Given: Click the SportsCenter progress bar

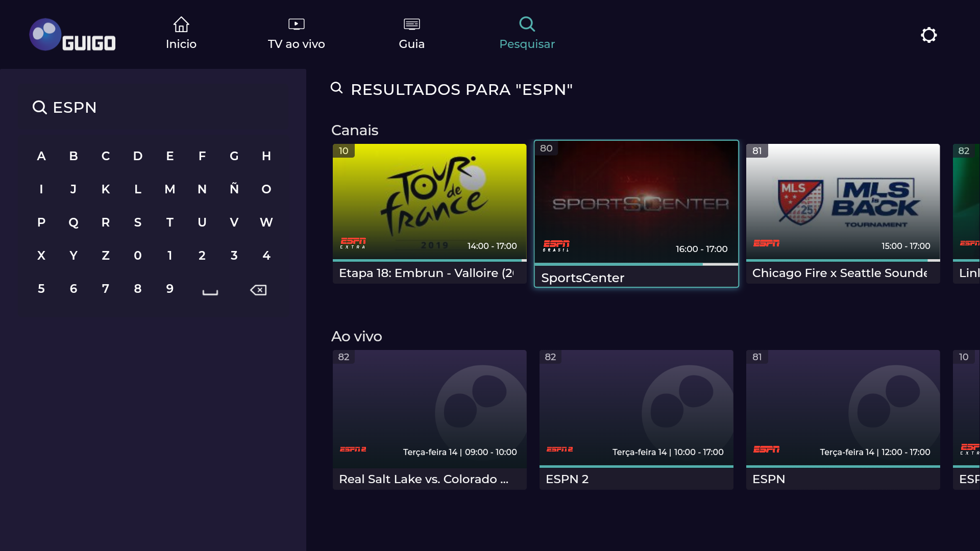Looking at the screenshot, I should 636,264.
